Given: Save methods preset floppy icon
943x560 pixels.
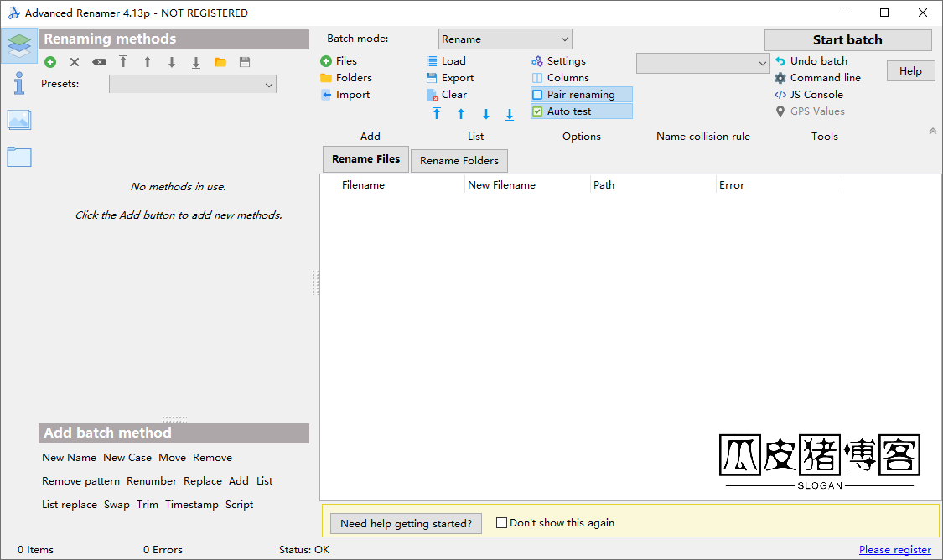Looking at the screenshot, I should click(245, 62).
